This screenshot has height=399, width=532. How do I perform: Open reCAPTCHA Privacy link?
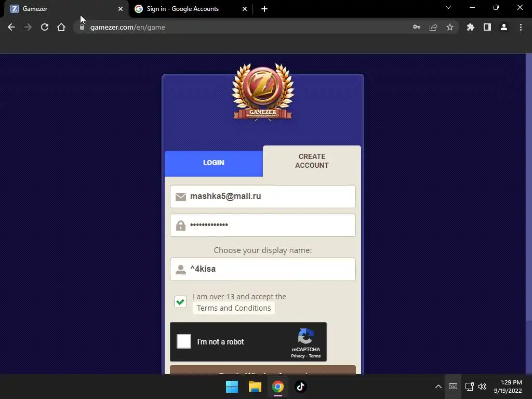pyautogui.click(x=298, y=356)
